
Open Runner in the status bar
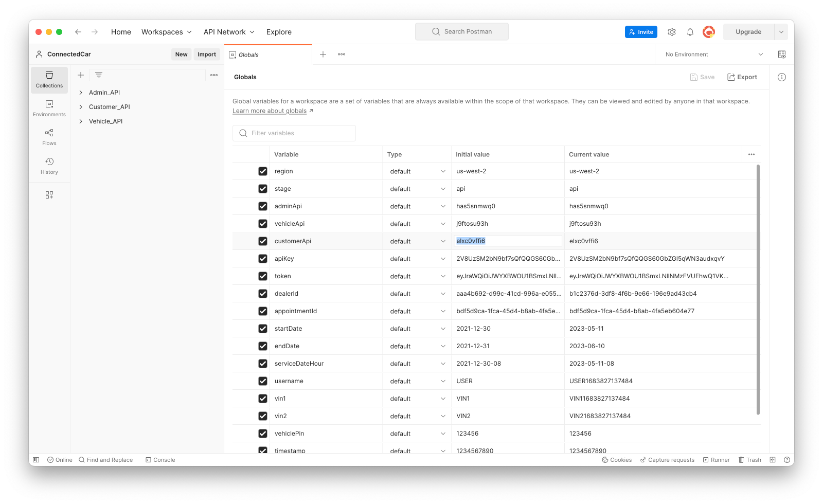click(716, 460)
